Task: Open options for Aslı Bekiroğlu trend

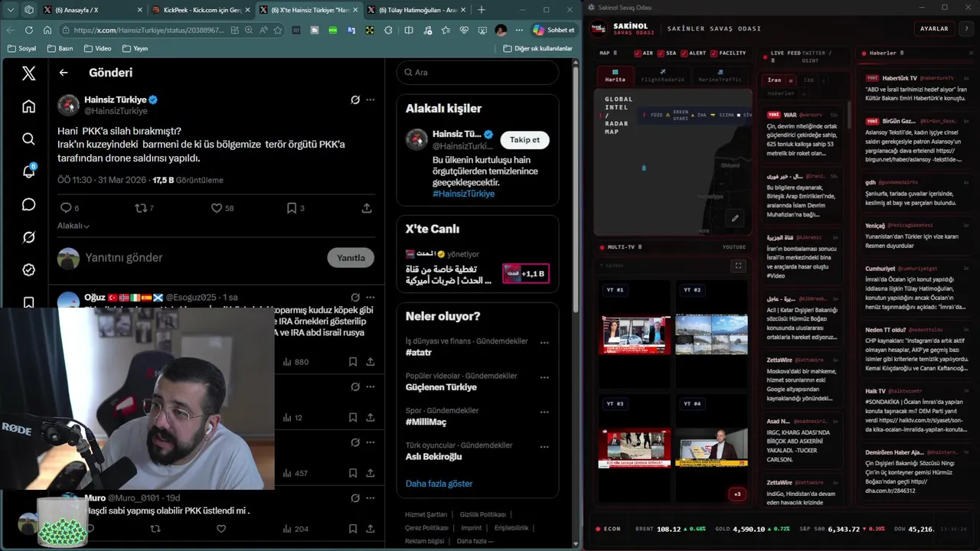Action: pyautogui.click(x=544, y=446)
